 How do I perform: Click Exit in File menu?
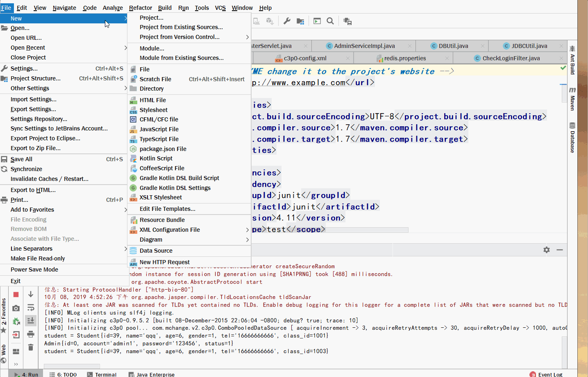(64, 281)
